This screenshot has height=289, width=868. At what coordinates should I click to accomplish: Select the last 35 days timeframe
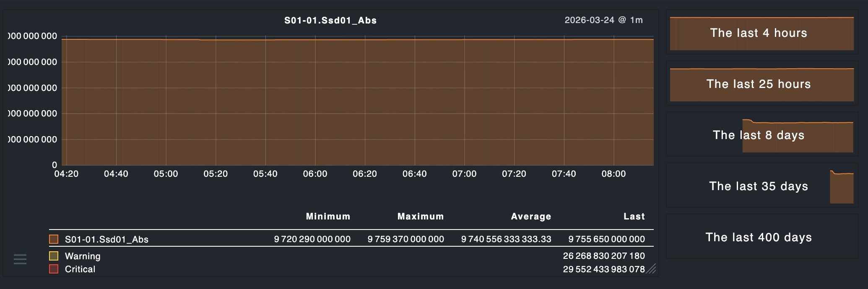(761, 186)
